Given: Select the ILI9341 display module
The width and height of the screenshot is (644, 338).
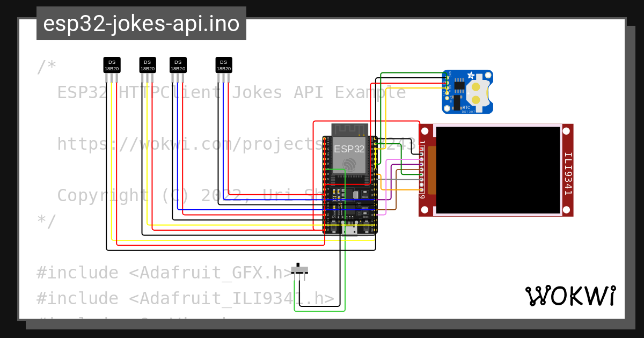Looking at the screenshot, I should click(496, 170).
